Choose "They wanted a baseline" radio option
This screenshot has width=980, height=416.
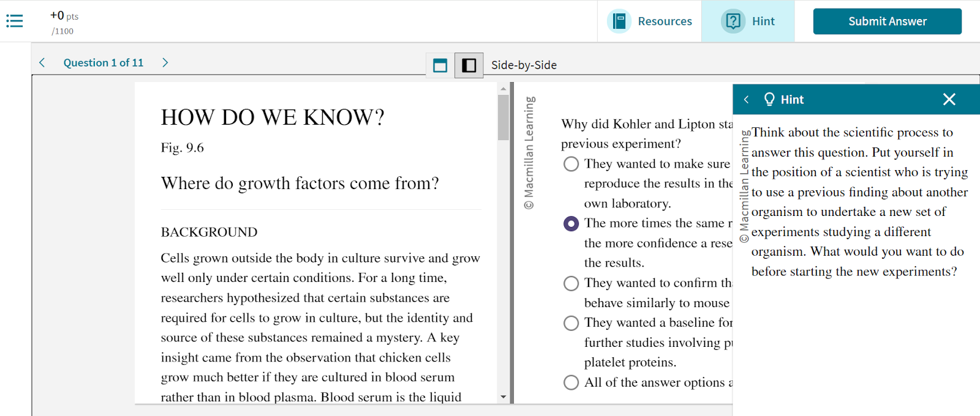[x=571, y=323]
